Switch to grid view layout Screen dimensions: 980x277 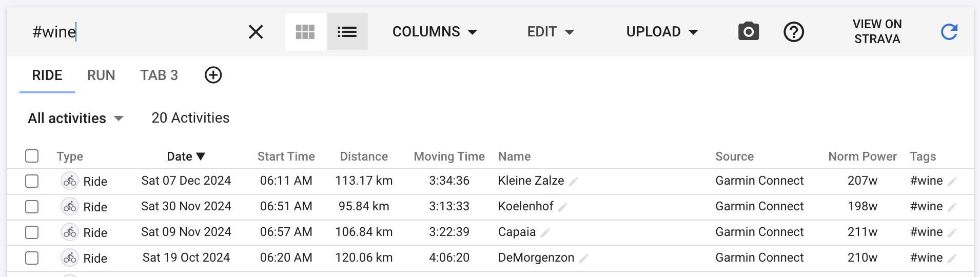(x=305, y=32)
